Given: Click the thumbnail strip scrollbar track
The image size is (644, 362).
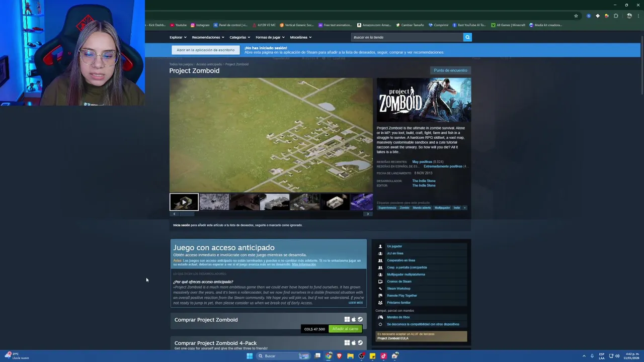Looking at the screenshot, I should tap(271, 214).
